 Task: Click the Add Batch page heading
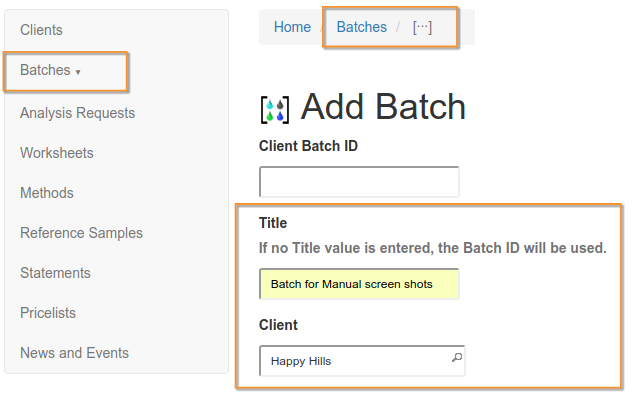click(x=383, y=107)
